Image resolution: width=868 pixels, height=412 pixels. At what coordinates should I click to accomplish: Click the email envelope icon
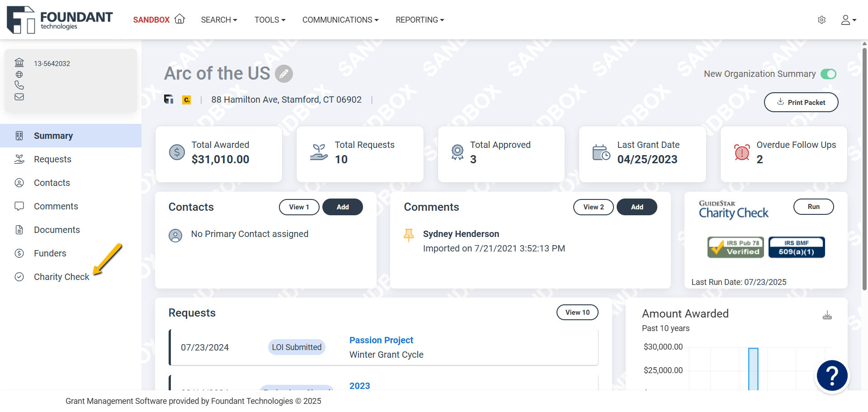pos(19,97)
